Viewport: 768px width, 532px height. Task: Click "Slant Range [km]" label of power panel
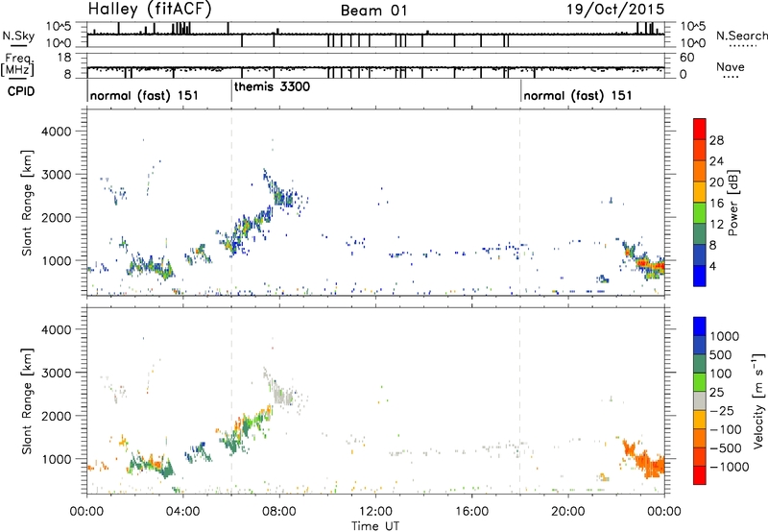coord(26,203)
